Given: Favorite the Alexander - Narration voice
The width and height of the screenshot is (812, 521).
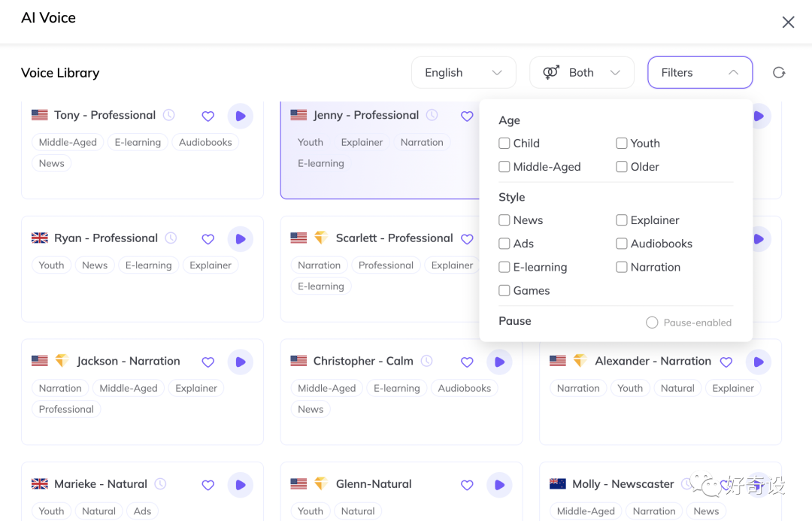Looking at the screenshot, I should 726,362.
